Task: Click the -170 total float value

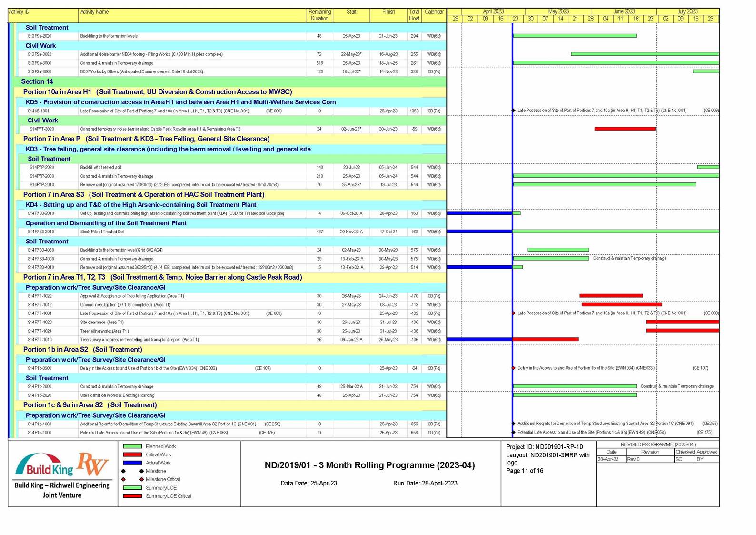Action: pyautogui.click(x=414, y=296)
